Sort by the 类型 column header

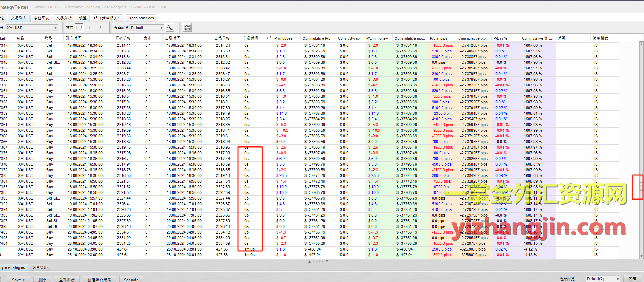point(53,38)
